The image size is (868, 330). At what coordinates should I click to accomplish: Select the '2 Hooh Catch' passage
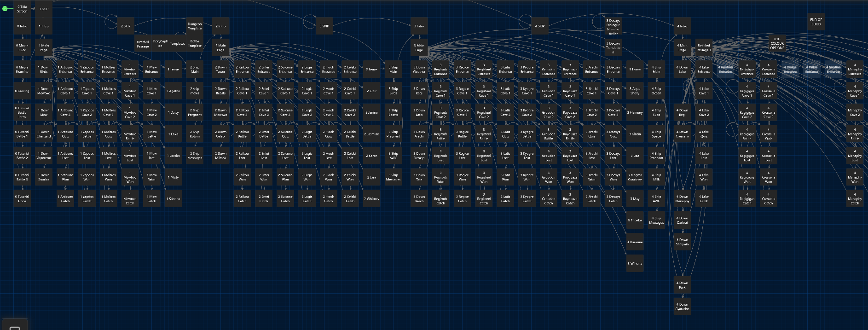click(x=329, y=199)
